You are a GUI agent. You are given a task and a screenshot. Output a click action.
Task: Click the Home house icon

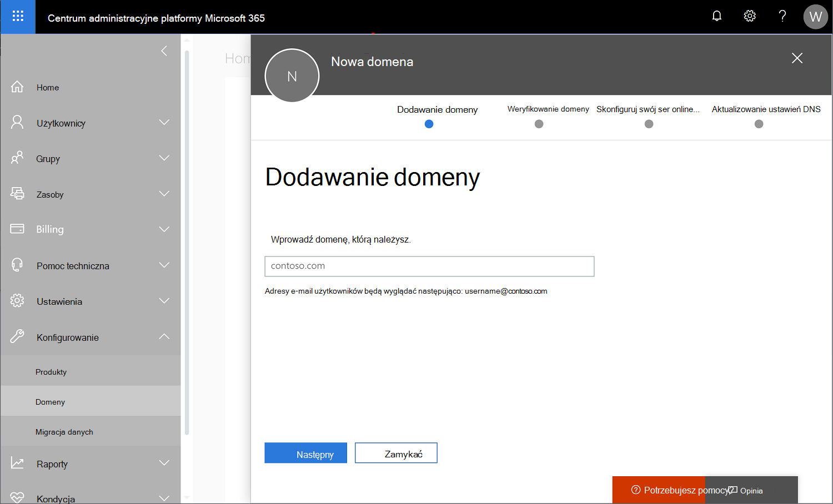[x=17, y=87]
